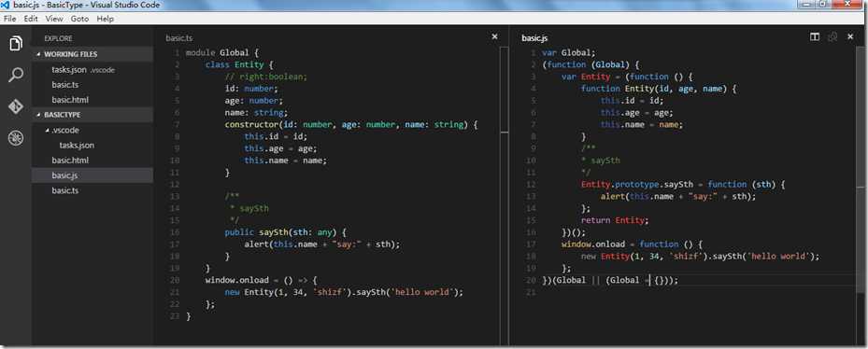Open the Debug view icon
The image size is (868, 349).
16,138
